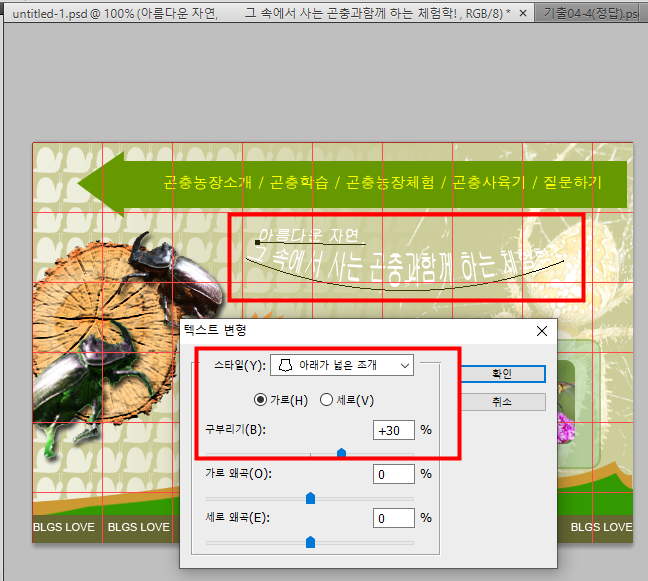Click the dropdown chevron beside 아래가 넓은 조개

click(x=404, y=366)
